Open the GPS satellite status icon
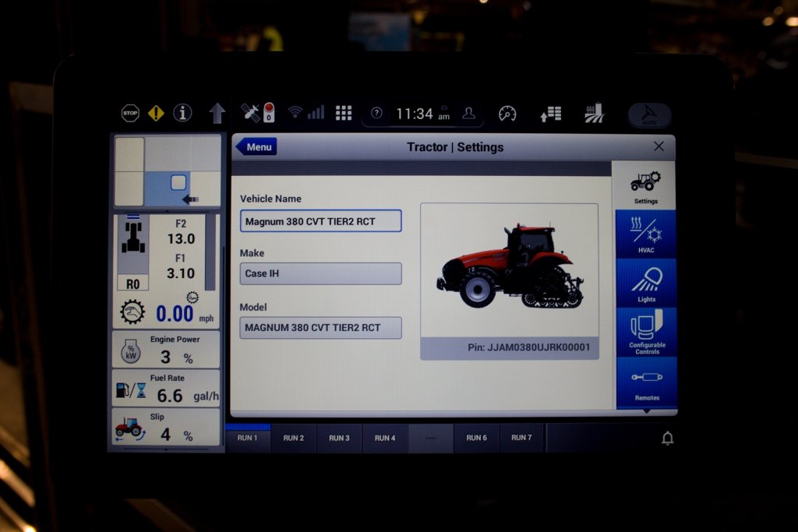 (250, 112)
